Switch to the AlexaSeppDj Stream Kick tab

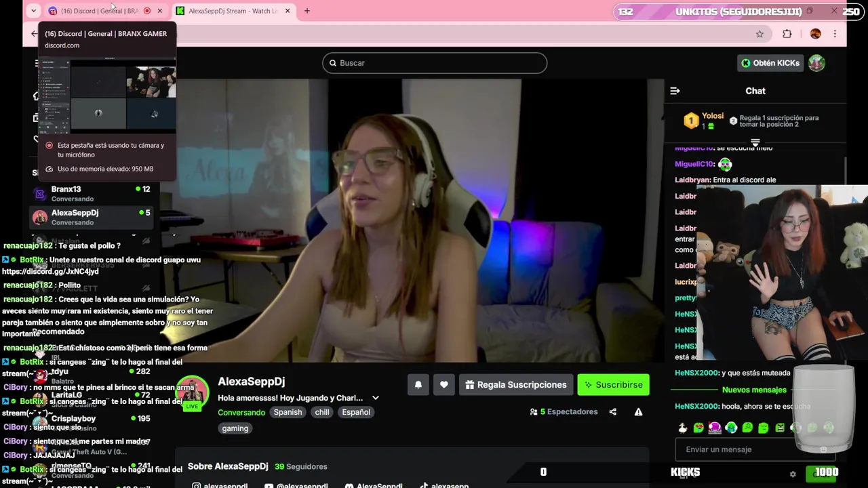(x=233, y=11)
